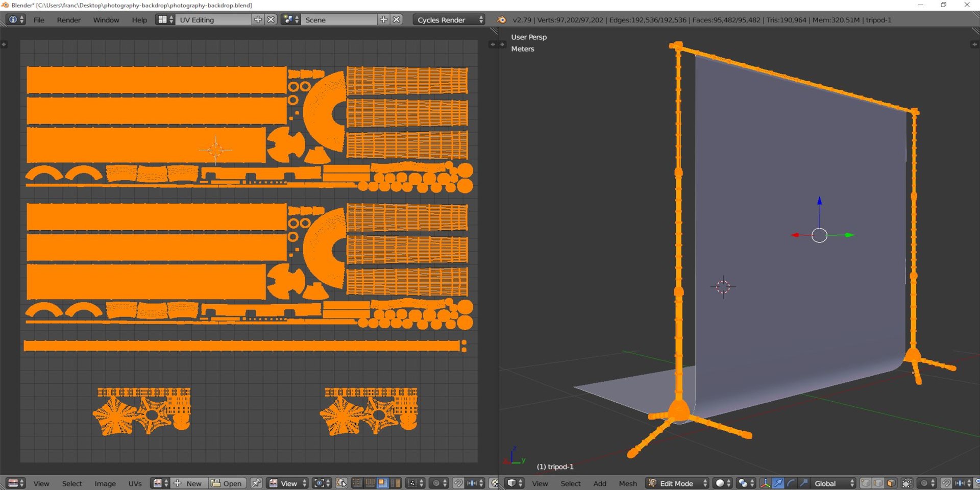Open 3D View editor type selector
The image size is (980, 490).
coord(514,483)
